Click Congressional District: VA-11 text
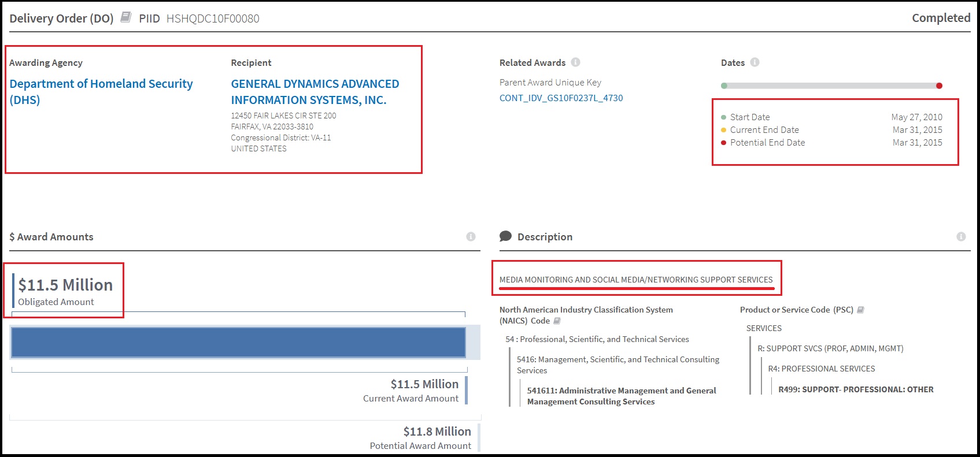The width and height of the screenshot is (980, 457). pos(281,138)
